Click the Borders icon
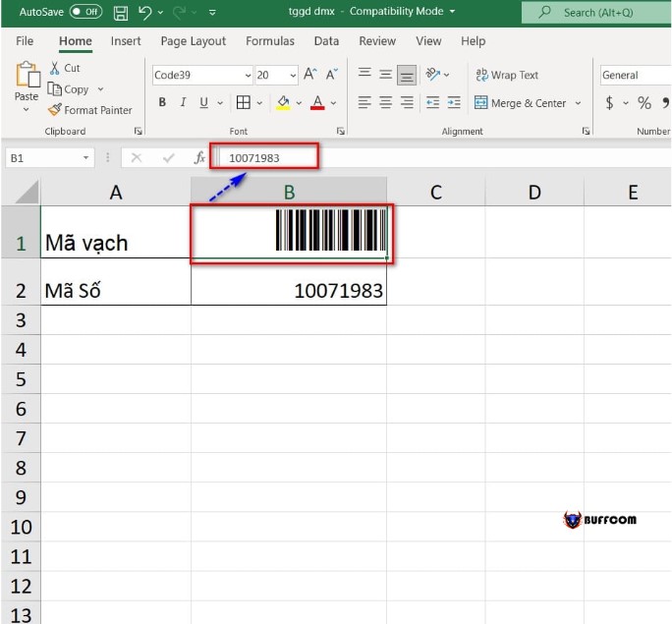672x624 pixels. click(x=244, y=102)
